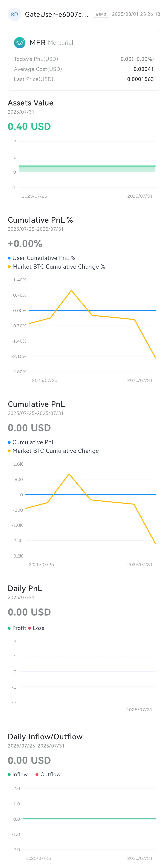Toggle the Loss legend dot

(30, 628)
